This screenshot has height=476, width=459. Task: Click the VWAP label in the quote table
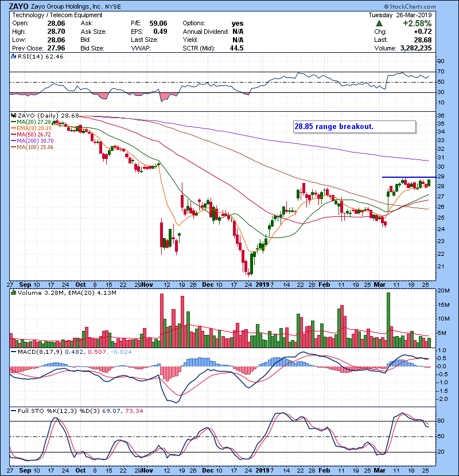(141, 48)
